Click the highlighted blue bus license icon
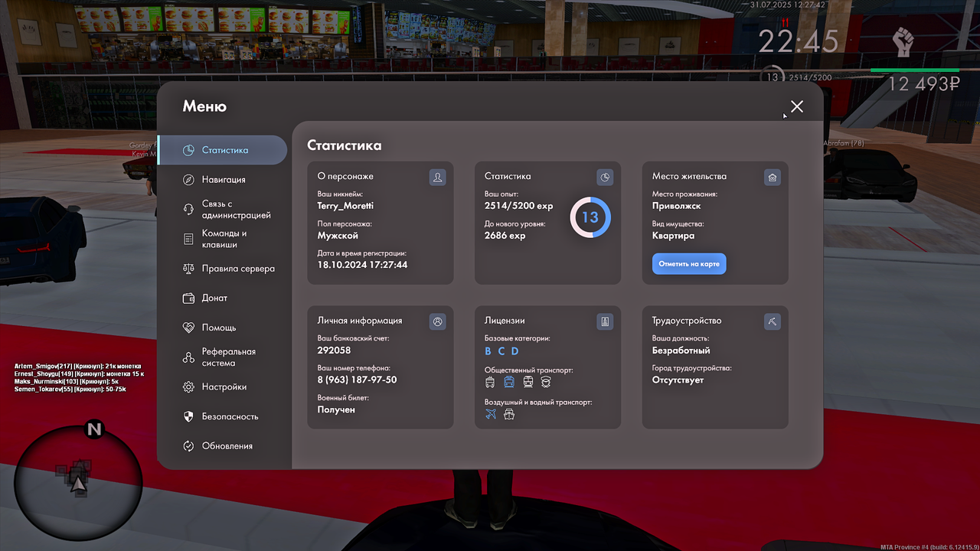 coord(509,381)
